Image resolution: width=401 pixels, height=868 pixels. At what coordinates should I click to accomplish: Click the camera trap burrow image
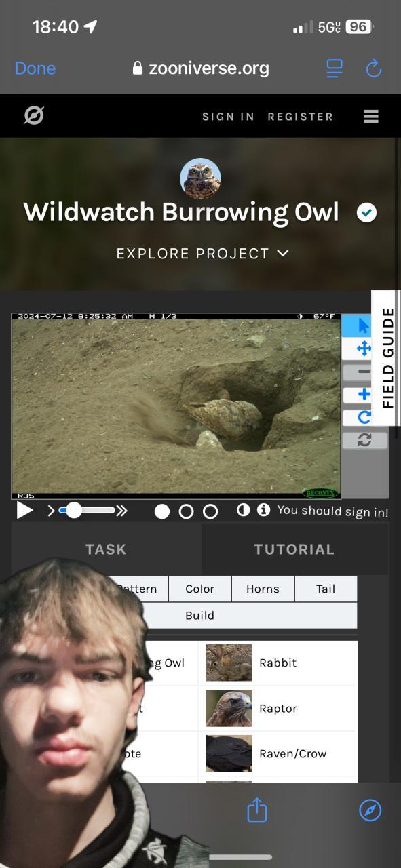pos(176,406)
